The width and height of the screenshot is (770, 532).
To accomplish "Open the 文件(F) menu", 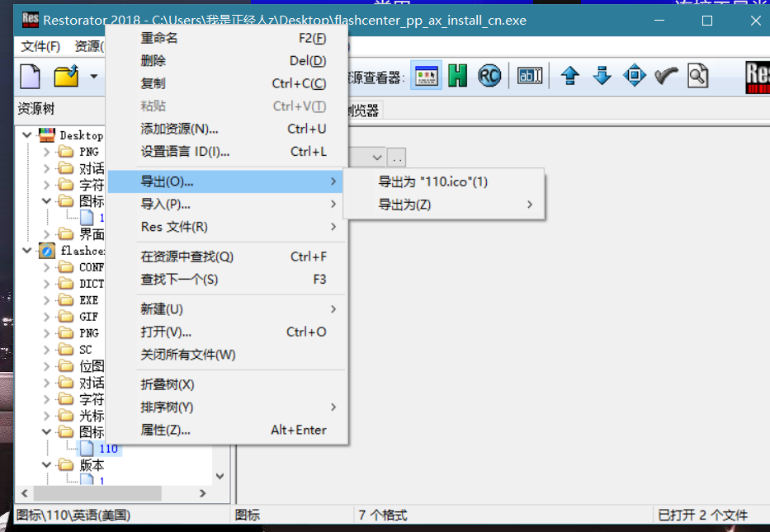I will point(40,47).
